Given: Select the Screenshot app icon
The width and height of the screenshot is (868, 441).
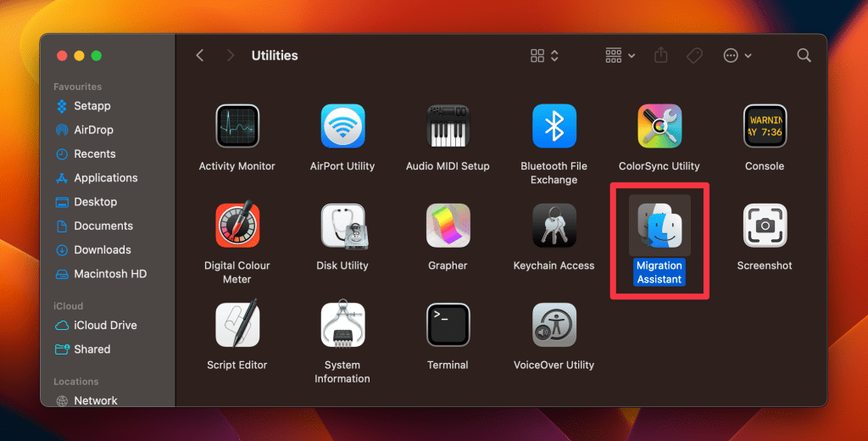Looking at the screenshot, I should (765, 226).
